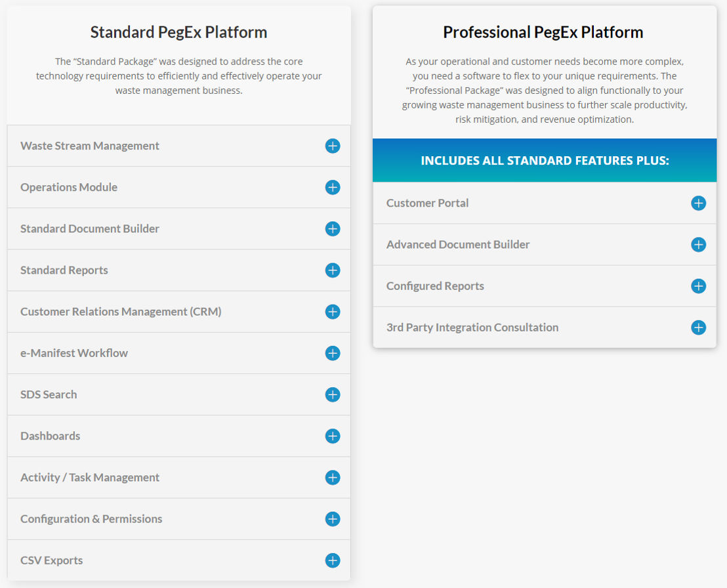The image size is (727, 588).
Task: Expand Advanced Document Builder plus icon
Action: (698, 244)
